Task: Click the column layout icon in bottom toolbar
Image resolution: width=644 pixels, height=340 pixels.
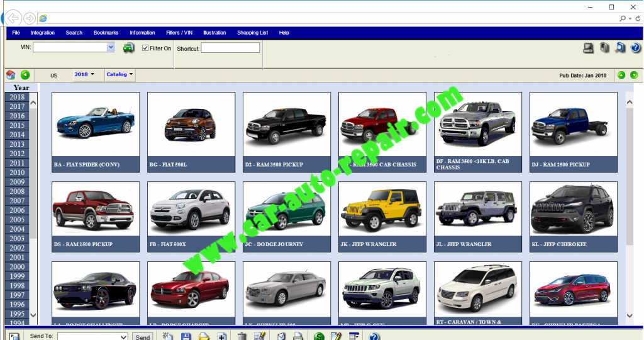Action: pos(353,336)
